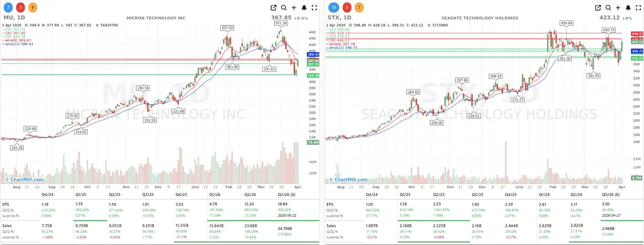Select the CR1 367.86 legend on MU
This screenshot has height=245, width=644.
pos(13,33)
